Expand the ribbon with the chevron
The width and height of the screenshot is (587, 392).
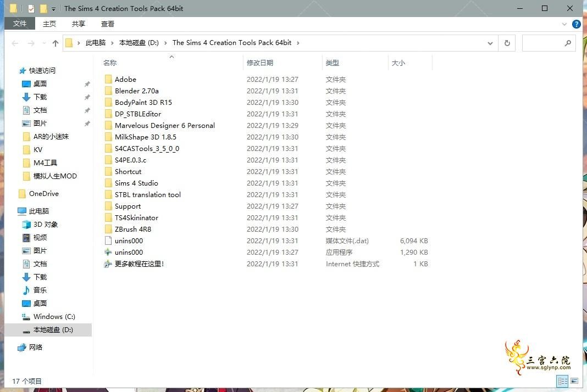click(564, 24)
